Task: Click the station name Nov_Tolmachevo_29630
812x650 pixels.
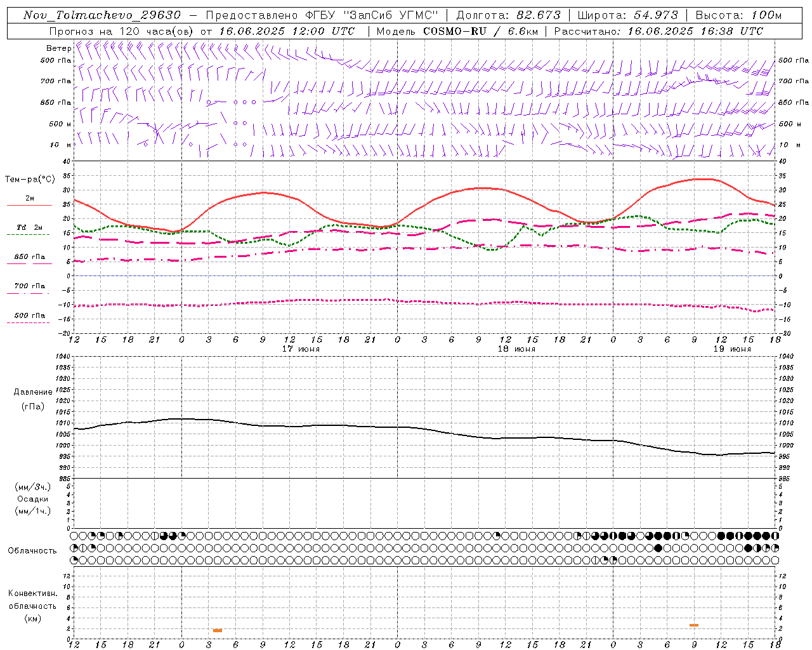Action: tap(102, 15)
